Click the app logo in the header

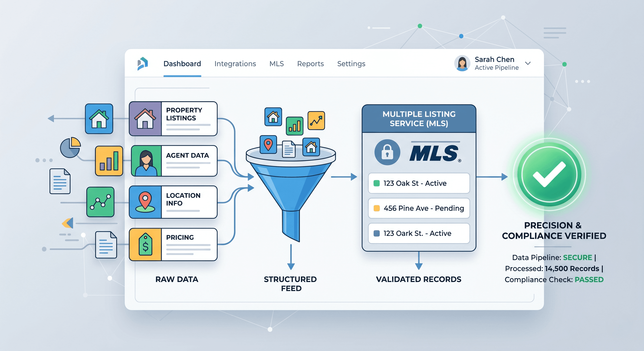[143, 64]
